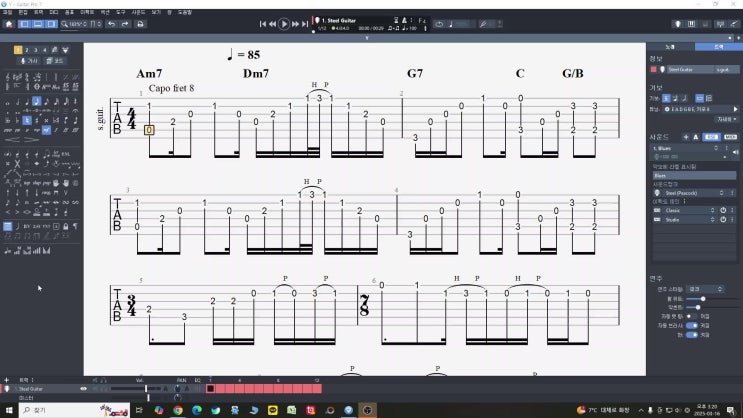
Task: Switch to the 노래 tab in right panel
Action: tap(669, 46)
